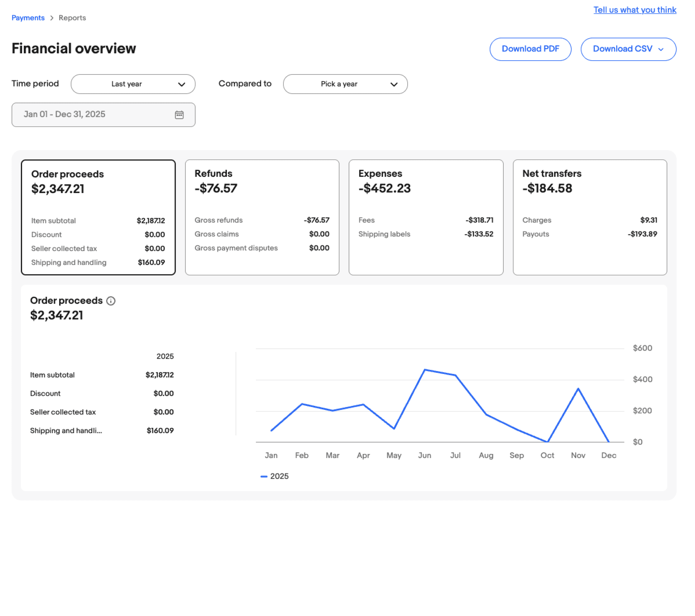The width and height of the screenshot is (695, 616).
Task: Open the Time period Last year dropdown
Action: (133, 84)
